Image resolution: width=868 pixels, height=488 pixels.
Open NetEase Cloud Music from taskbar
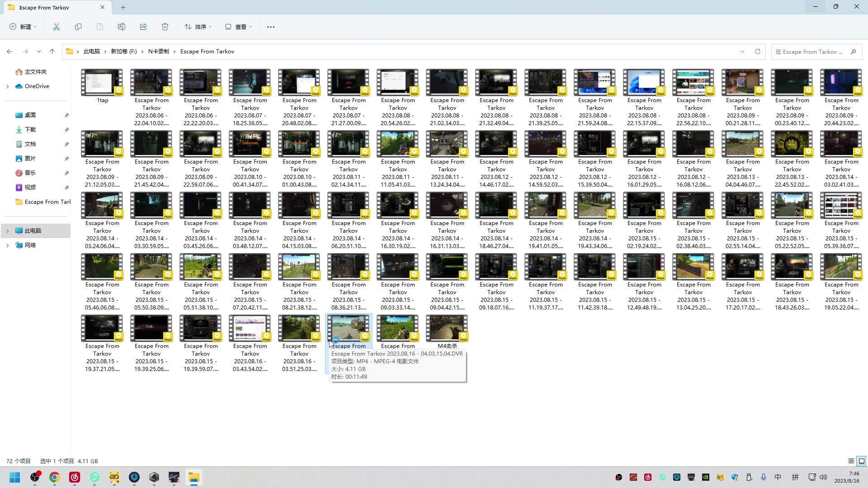(75, 477)
